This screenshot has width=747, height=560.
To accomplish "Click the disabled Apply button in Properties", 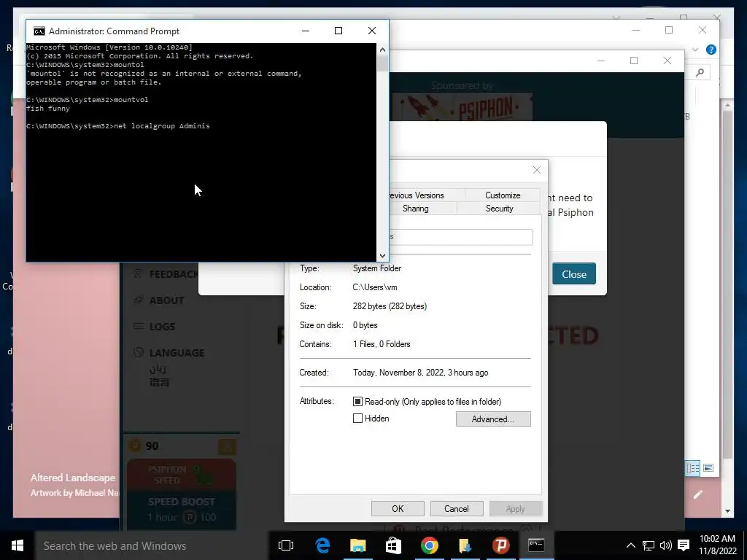I will (x=516, y=508).
